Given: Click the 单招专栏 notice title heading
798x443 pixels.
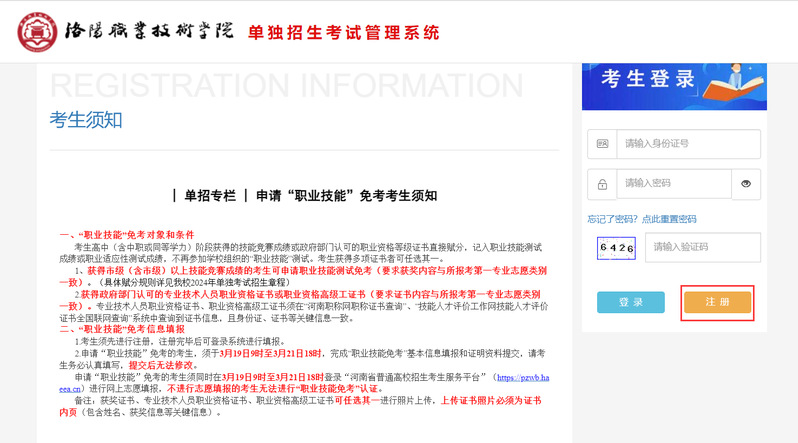Looking at the screenshot, I should [304, 196].
